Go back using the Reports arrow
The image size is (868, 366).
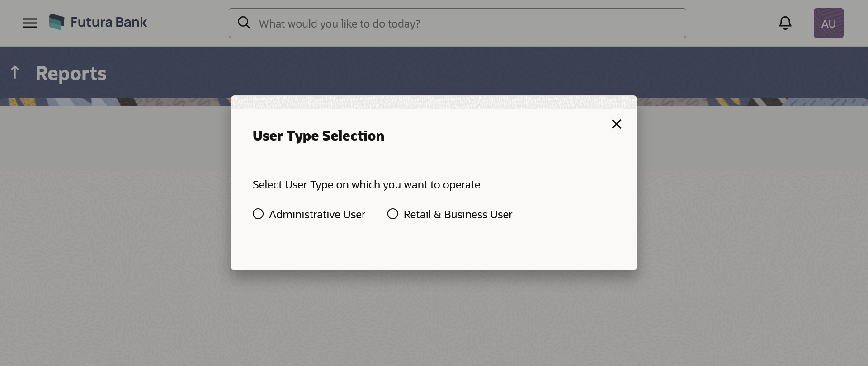15,72
